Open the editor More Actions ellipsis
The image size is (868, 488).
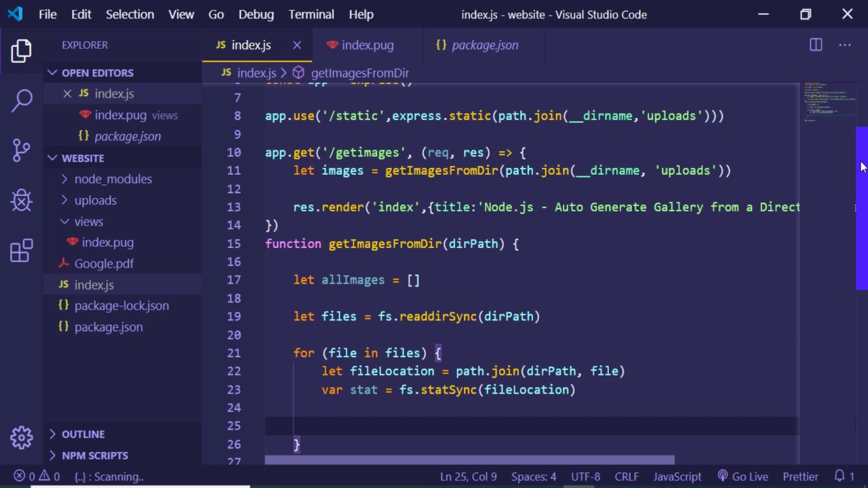coord(844,45)
